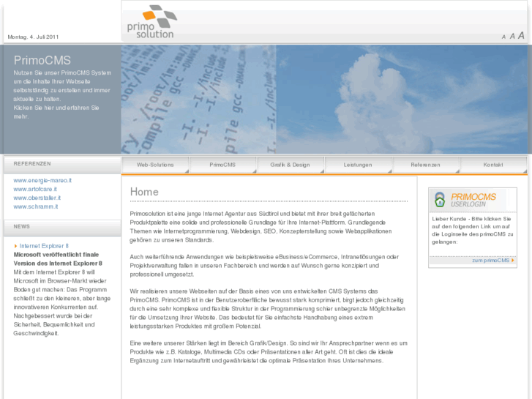Screen dimensions: 532x399
Task: Expand Grafik & Design tab corner arrow
Action: [x=322, y=171]
